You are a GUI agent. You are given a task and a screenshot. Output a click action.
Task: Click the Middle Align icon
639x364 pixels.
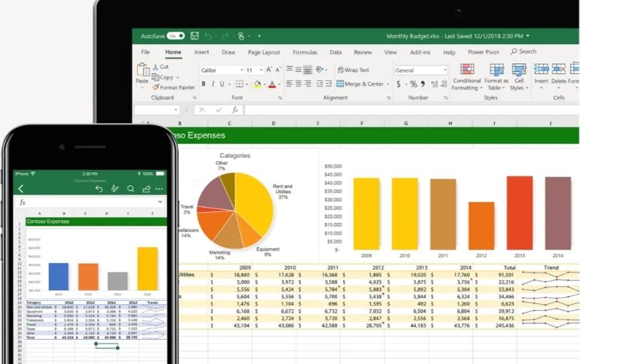[298, 70]
